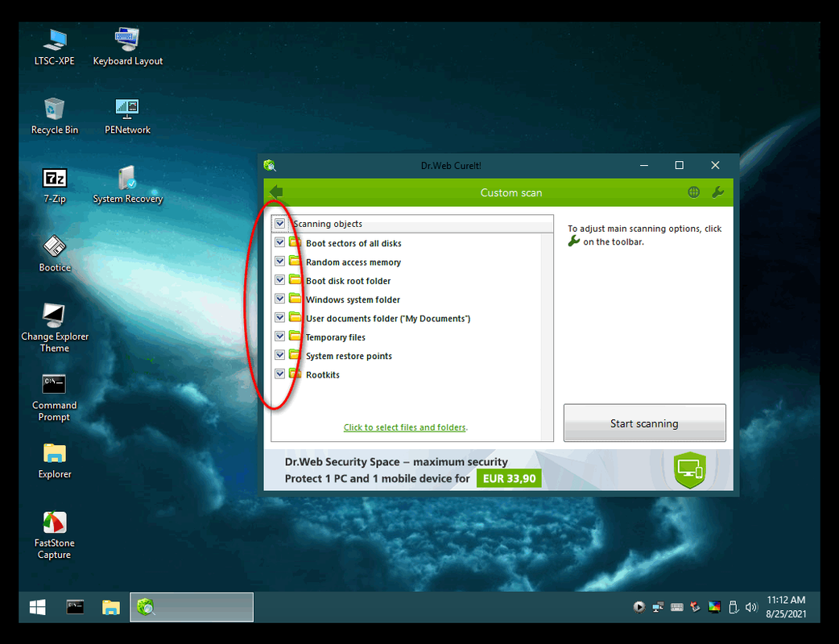Click the green back arrow in Dr.Web
The height and width of the screenshot is (644, 839).
(276, 192)
